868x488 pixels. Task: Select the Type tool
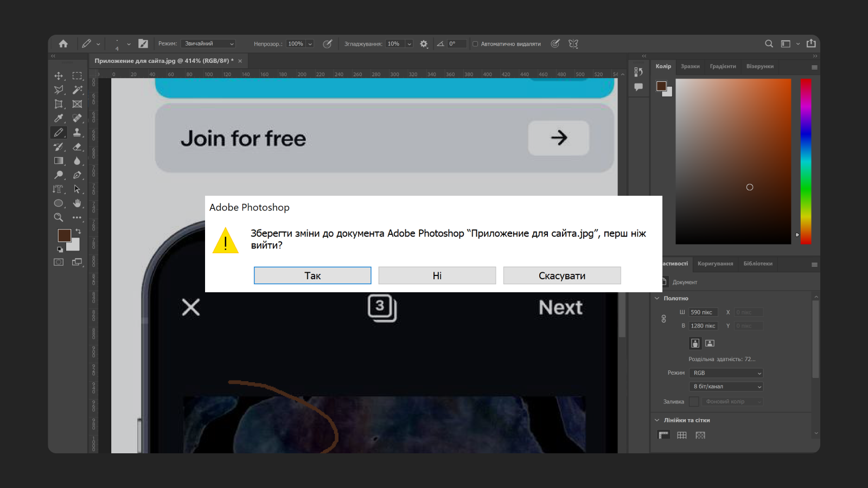[59, 189]
